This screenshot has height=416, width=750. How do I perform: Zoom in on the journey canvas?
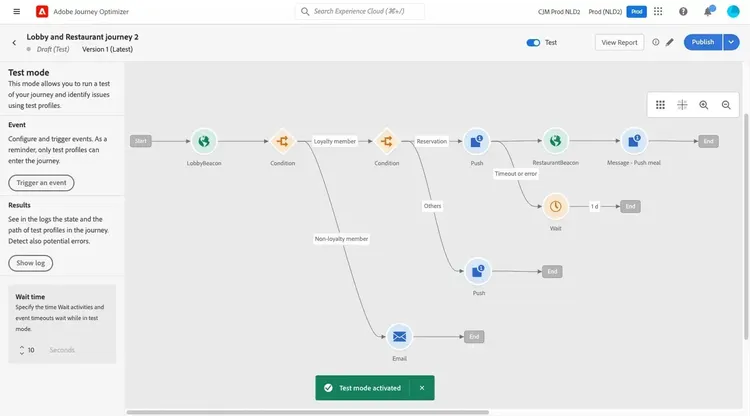point(704,105)
